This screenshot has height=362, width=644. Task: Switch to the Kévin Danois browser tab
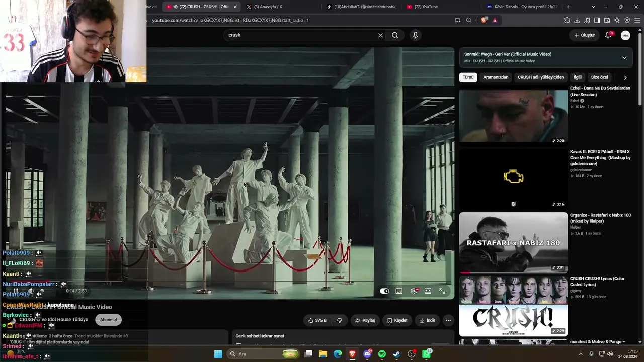pyautogui.click(x=522, y=7)
